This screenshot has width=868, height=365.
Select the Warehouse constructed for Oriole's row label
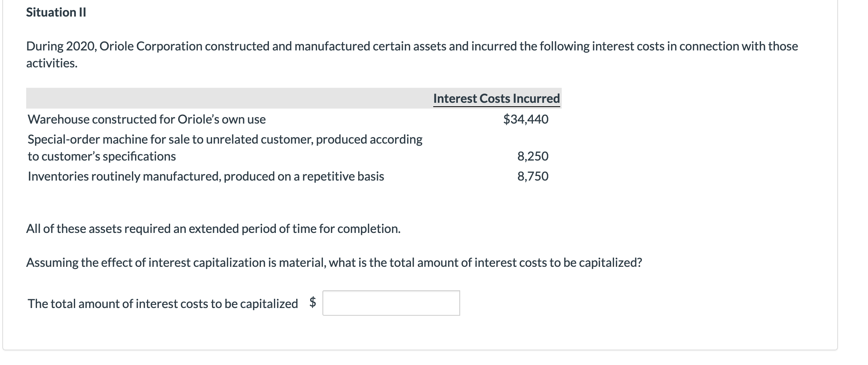147,119
